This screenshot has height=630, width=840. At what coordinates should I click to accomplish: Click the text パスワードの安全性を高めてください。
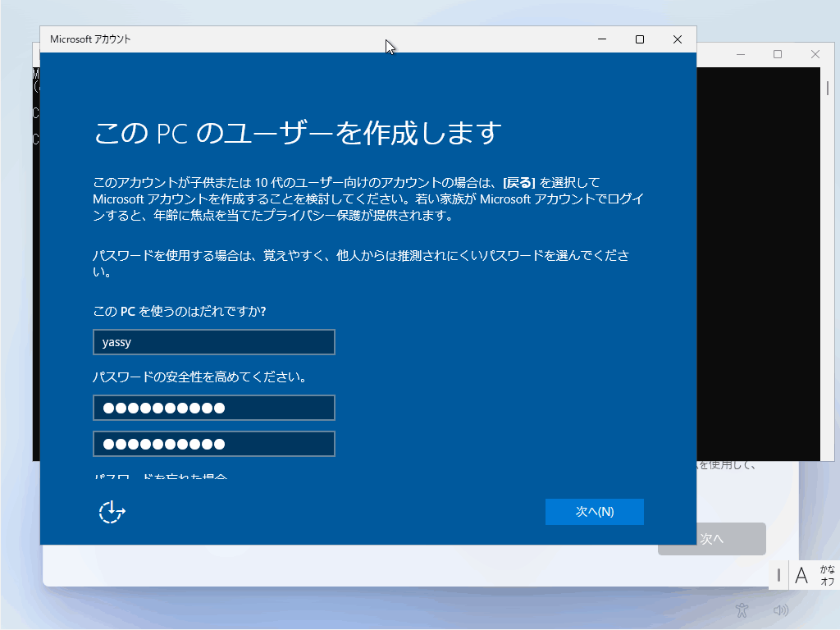(200, 377)
